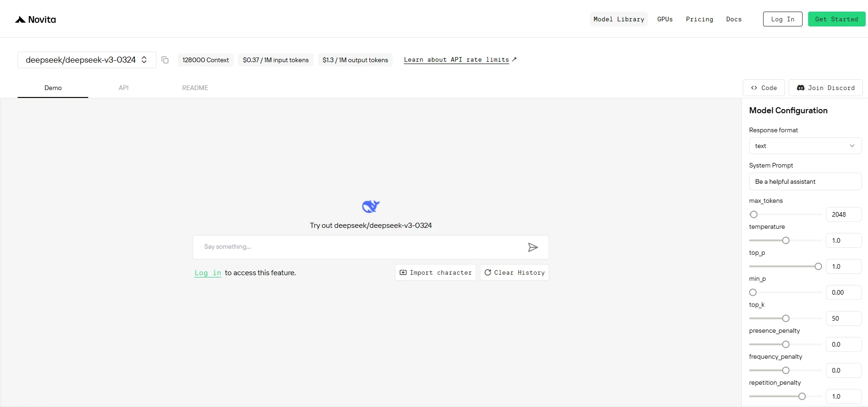Viewport: 868px width, 407px height.
Task: Send the message with the paper plane icon
Action: (533, 247)
